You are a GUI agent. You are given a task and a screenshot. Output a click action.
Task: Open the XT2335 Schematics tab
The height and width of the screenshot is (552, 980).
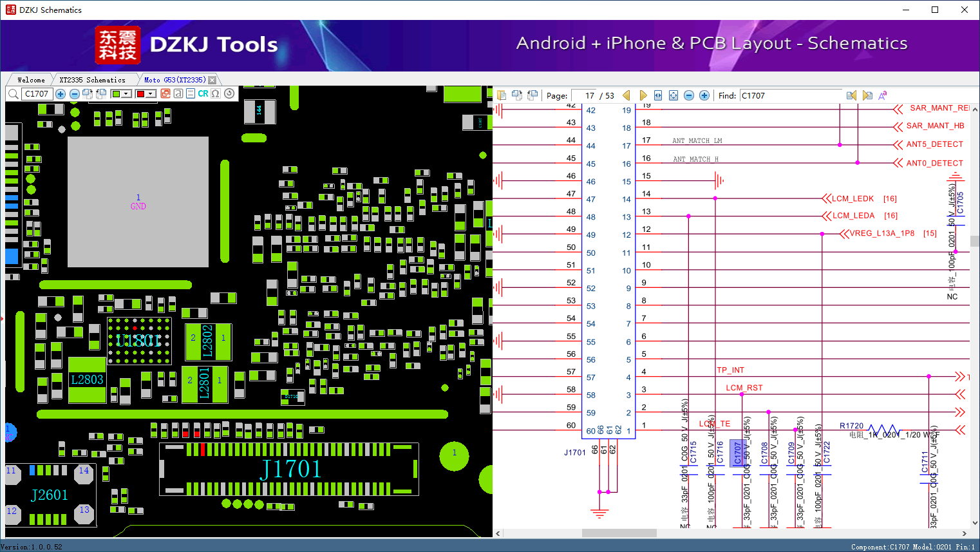click(x=92, y=80)
